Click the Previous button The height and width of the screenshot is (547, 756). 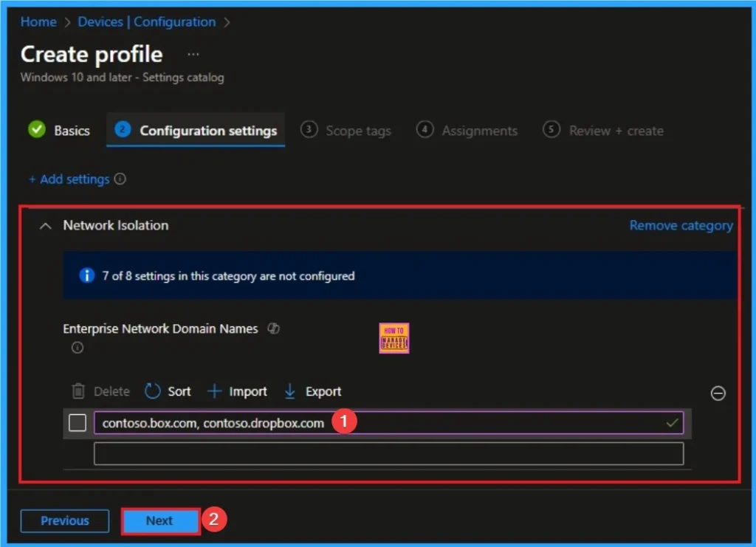(64, 520)
